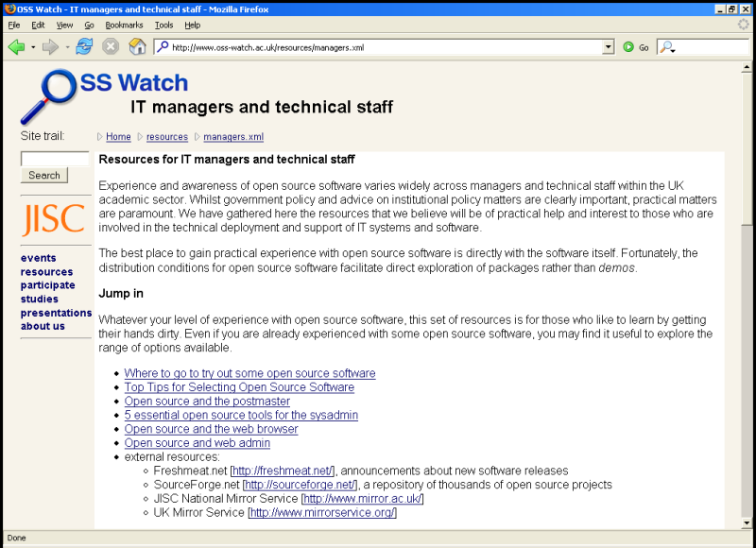Click the managers.xml site trail link

coord(233,137)
